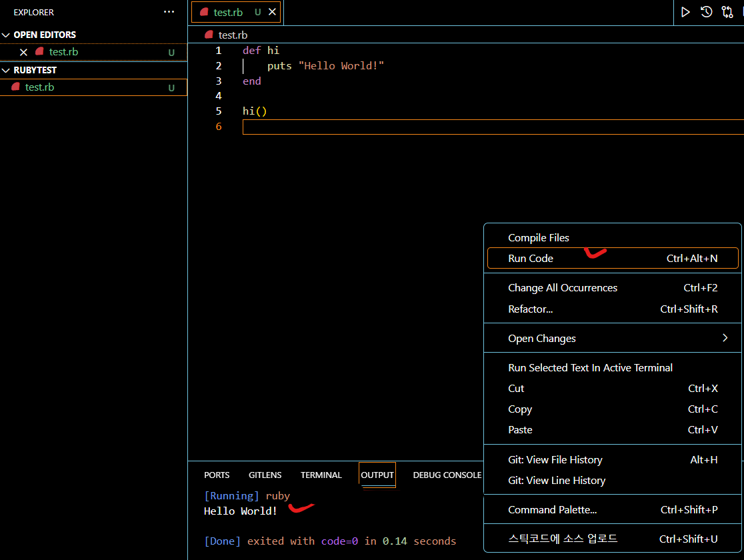Image resolution: width=744 pixels, height=560 pixels.
Task: Click '[Running] ruby' output line
Action: [247, 496]
